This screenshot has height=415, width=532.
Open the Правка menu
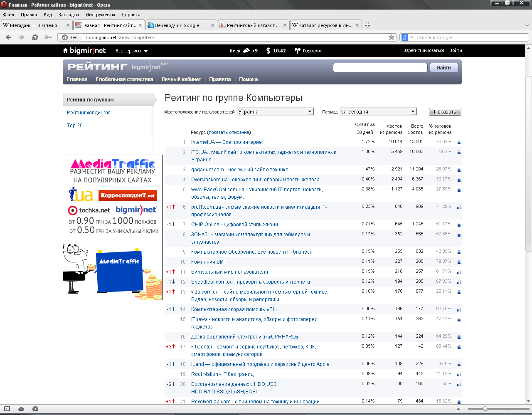pyautogui.click(x=29, y=15)
